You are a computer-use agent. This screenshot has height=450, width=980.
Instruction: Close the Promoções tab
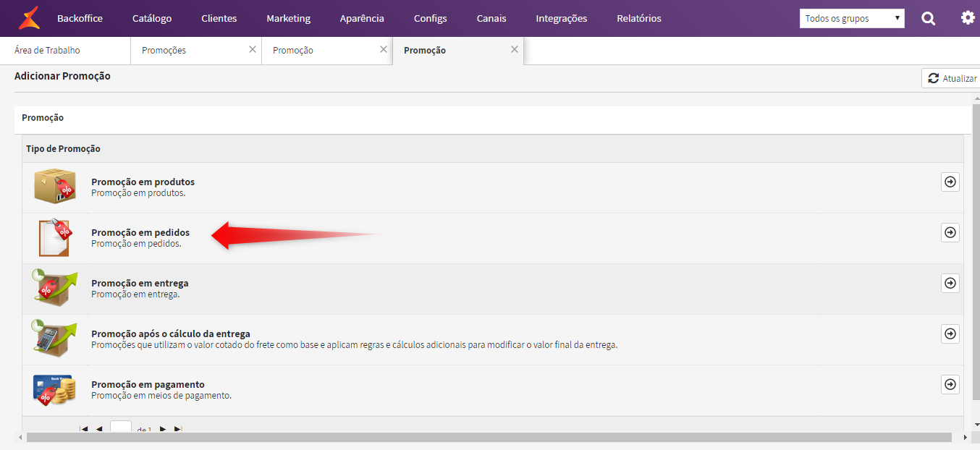pyautogui.click(x=252, y=49)
